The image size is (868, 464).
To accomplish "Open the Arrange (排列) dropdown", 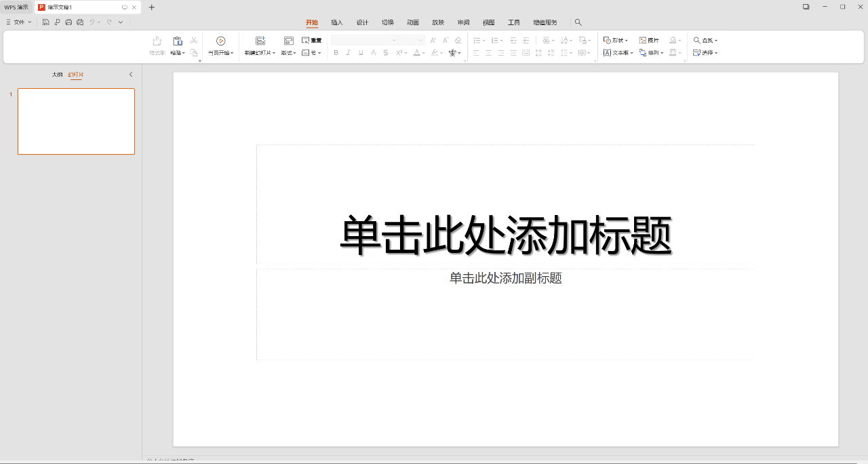I will pyautogui.click(x=651, y=53).
